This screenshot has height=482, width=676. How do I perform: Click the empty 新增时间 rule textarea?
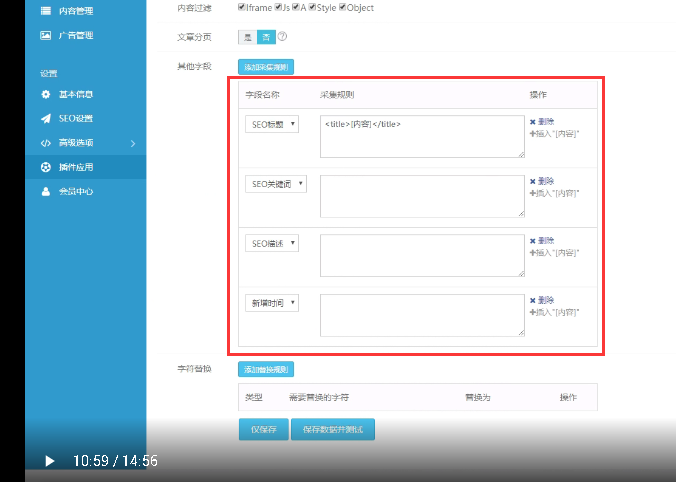422,315
